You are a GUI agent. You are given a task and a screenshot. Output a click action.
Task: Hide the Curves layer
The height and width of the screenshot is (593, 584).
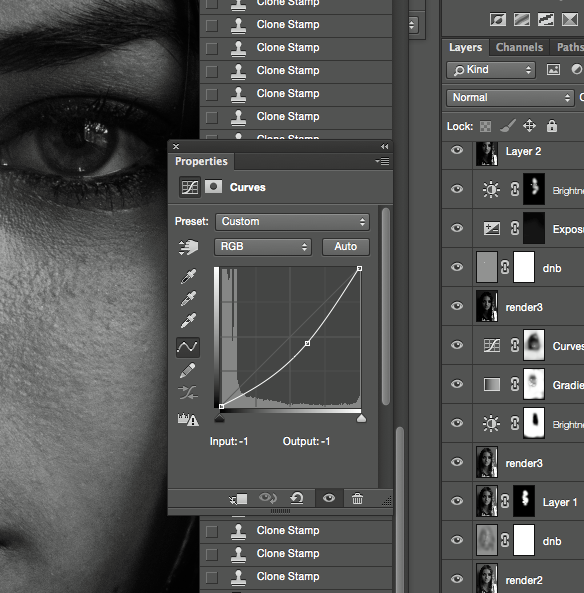click(457, 345)
